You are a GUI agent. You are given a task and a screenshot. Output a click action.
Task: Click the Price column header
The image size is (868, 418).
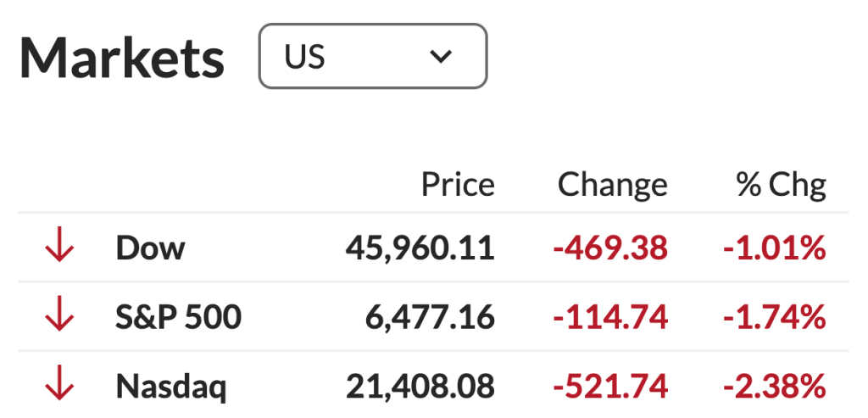tap(458, 184)
